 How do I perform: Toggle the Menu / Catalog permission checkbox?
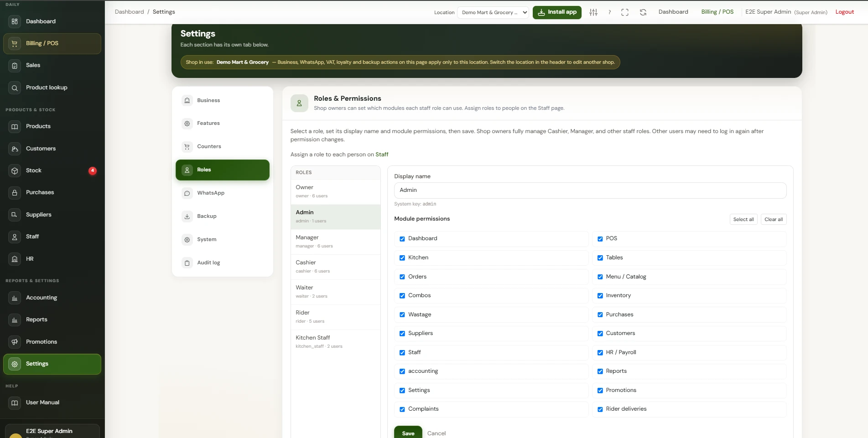600,277
